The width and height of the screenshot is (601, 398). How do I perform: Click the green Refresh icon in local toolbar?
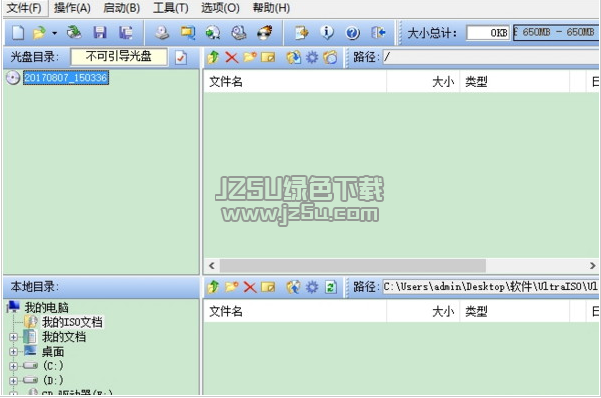(330, 287)
